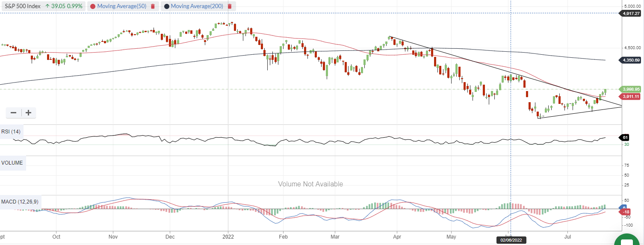Viewport: 644px width, 245px height.
Task: Click the 02/06/2022 crosshair date marker
Action: (511, 240)
